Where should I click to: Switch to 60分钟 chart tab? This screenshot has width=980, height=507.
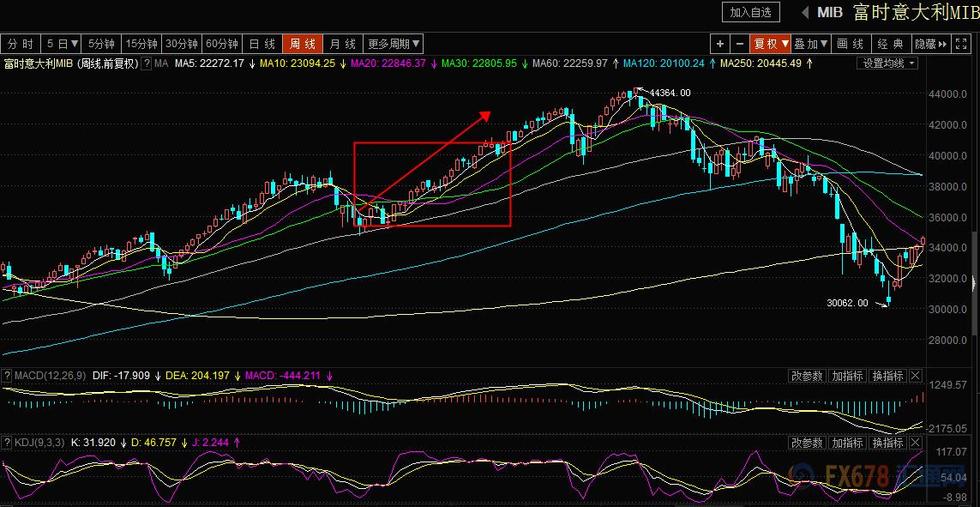tap(223, 44)
